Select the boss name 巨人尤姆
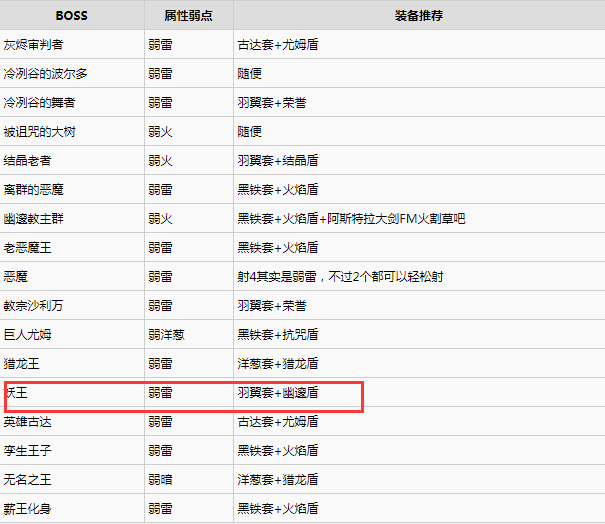This screenshot has width=605, height=524. (27, 334)
